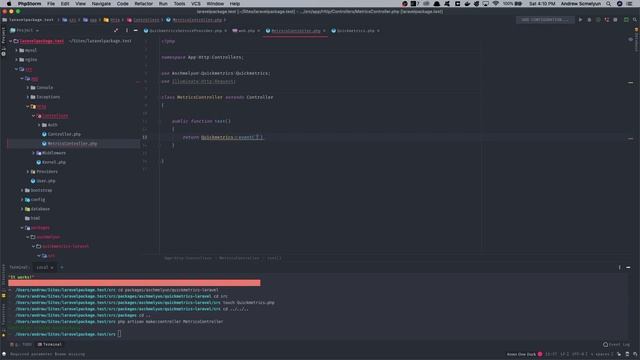Expand the Exceptions folder
Screen dimensions: 640x360
[28, 97]
